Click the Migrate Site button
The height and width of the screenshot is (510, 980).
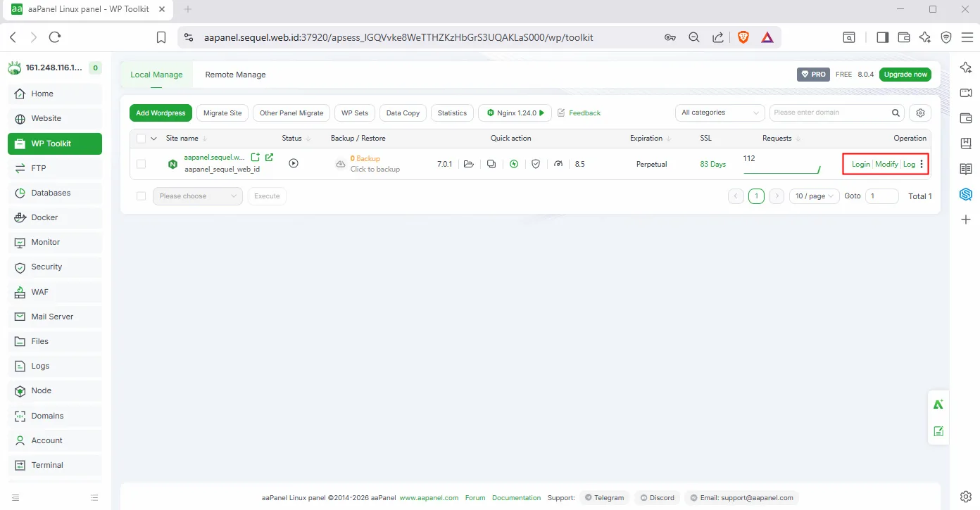222,113
